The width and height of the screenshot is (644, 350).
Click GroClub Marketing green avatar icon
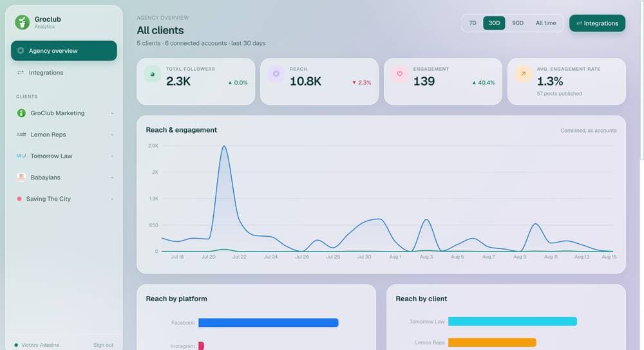(x=21, y=113)
